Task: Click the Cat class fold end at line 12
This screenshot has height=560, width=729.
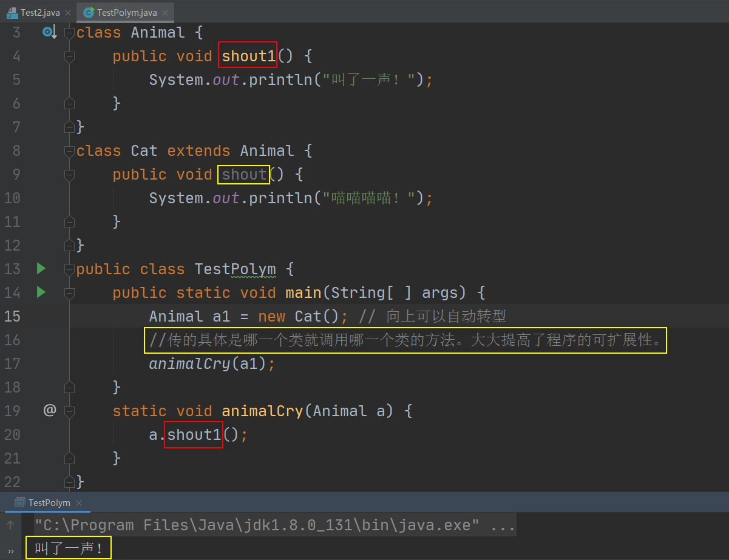Action: tap(69, 245)
